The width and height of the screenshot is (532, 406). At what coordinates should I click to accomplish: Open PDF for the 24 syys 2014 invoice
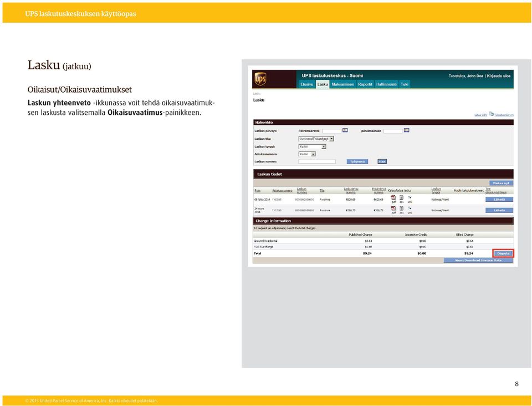(x=393, y=209)
